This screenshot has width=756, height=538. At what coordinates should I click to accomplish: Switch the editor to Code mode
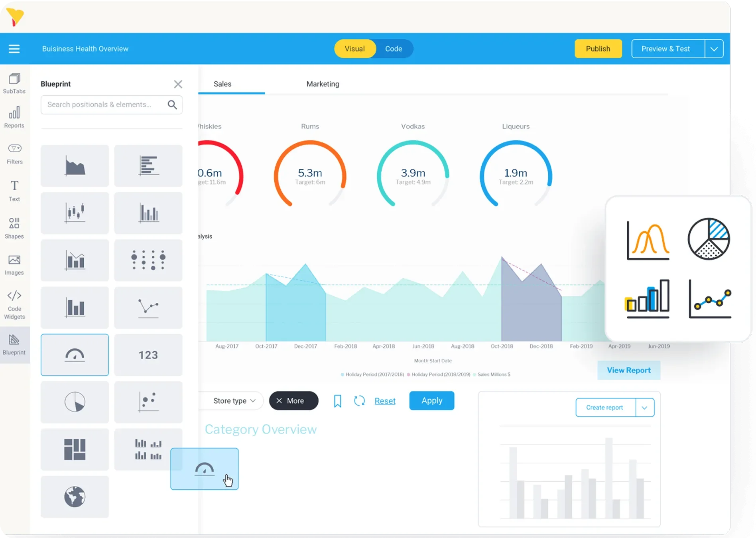394,48
